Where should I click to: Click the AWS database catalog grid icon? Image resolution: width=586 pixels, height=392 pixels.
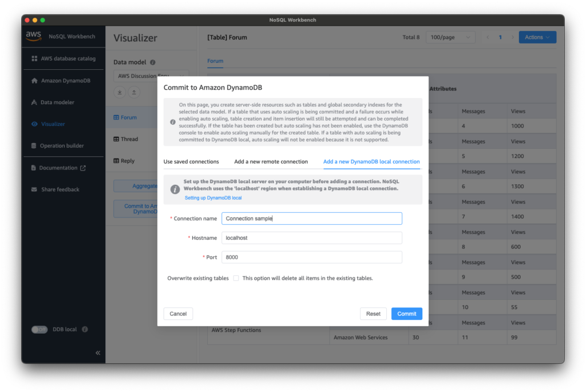click(34, 58)
